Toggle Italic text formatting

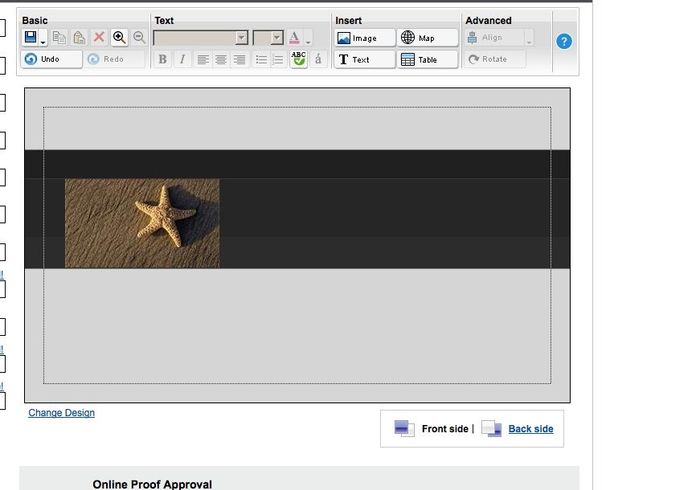coord(182,59)
